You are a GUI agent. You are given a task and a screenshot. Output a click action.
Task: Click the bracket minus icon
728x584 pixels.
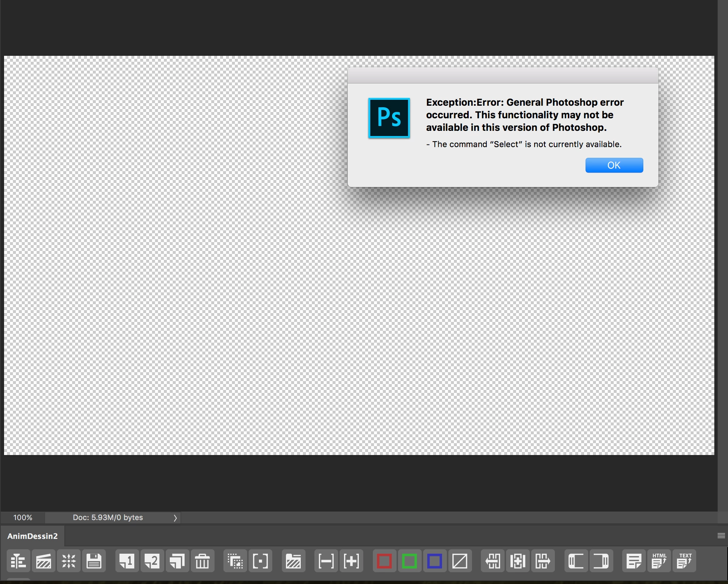pos(326,561)
